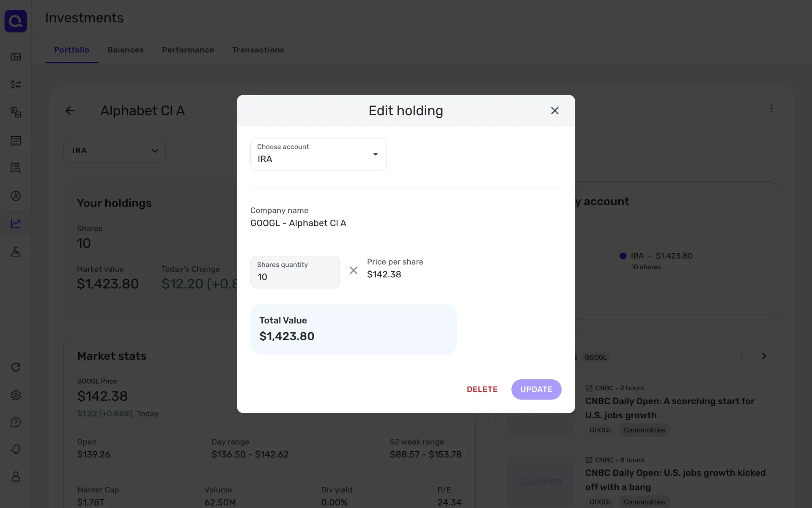812x508 pixels.
Task: Open the three-dot more options menu
Action: (x=771, y=109)
